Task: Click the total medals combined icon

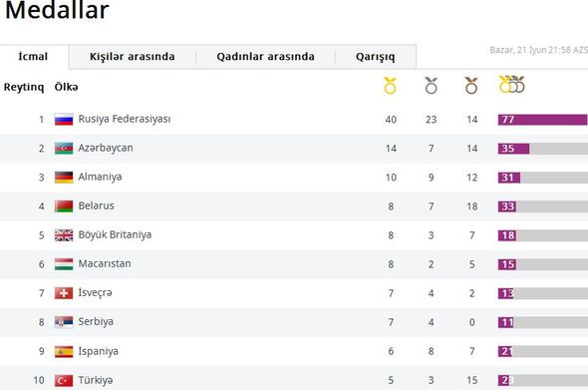Action: (x=512, y=85)
